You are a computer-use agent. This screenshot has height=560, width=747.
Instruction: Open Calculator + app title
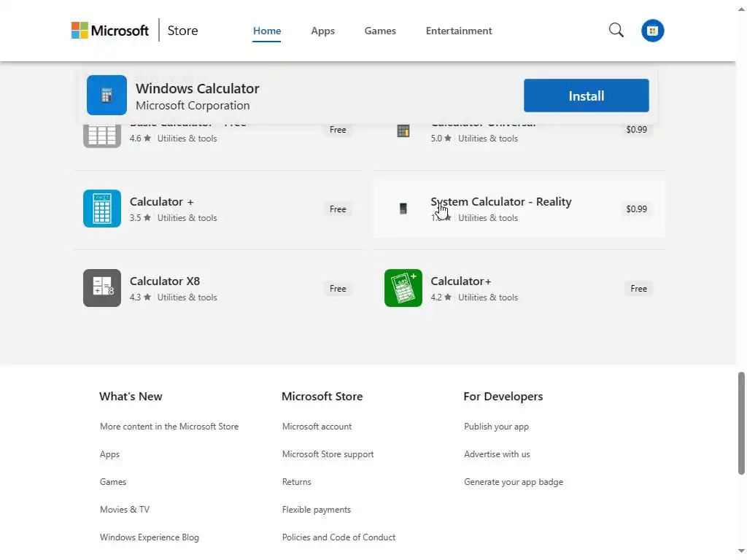point(161,201)
